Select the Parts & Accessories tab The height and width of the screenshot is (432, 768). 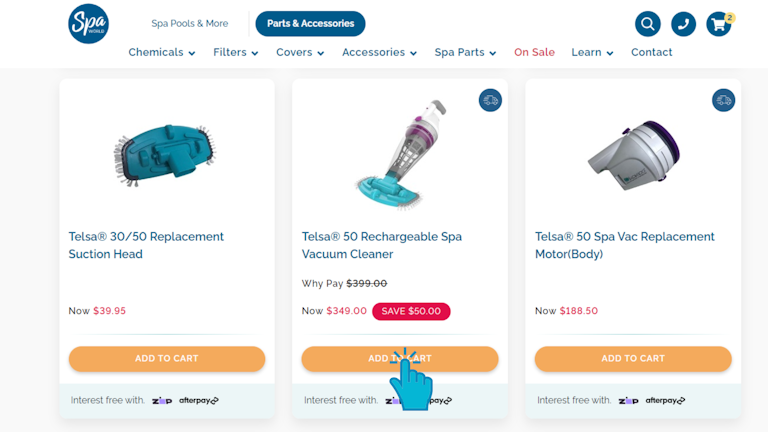point(310,24)
